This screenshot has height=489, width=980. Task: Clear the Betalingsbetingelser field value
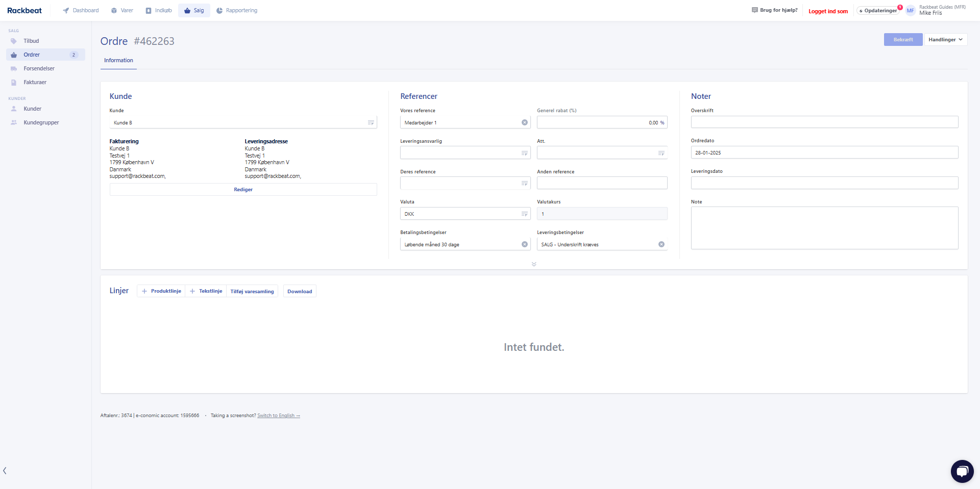tap(524, 244)
